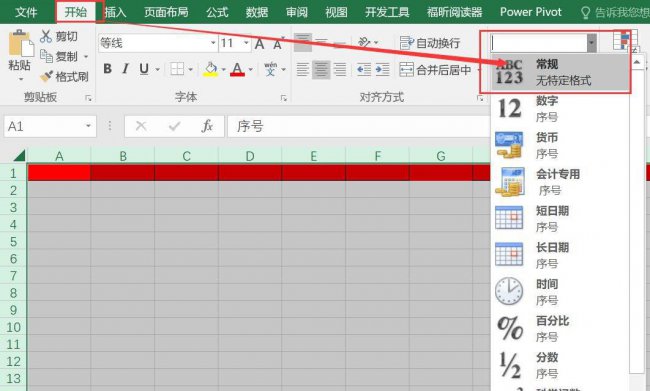
Task: Choose 货币 currency format
Action: click(x=560, y=146)
